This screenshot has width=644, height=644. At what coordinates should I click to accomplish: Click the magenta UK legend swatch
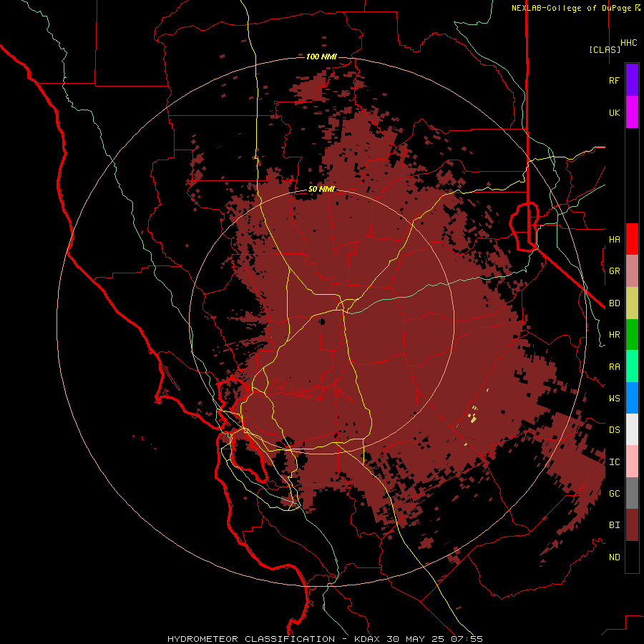[x=632, y=112]
